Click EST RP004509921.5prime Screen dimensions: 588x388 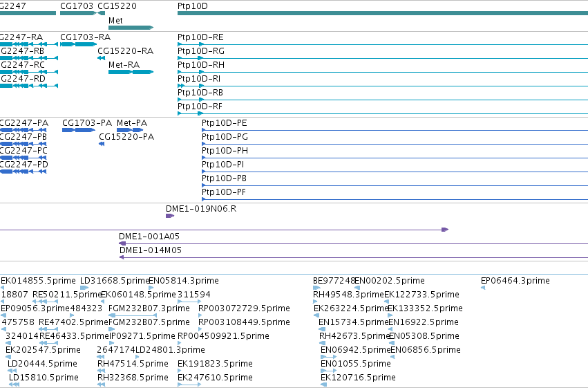click(223, 336)
